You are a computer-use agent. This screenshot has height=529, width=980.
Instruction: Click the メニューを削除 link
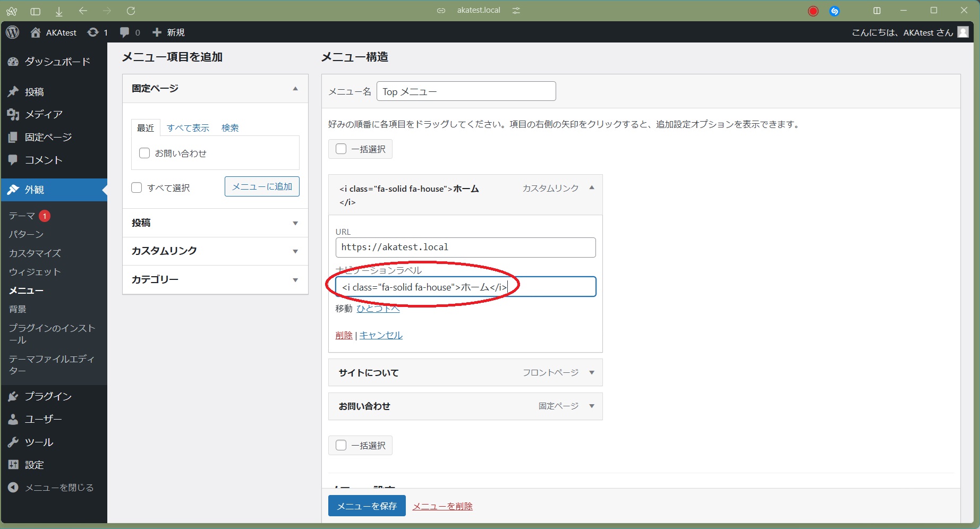pyautogui.click(x=442, y=506)
